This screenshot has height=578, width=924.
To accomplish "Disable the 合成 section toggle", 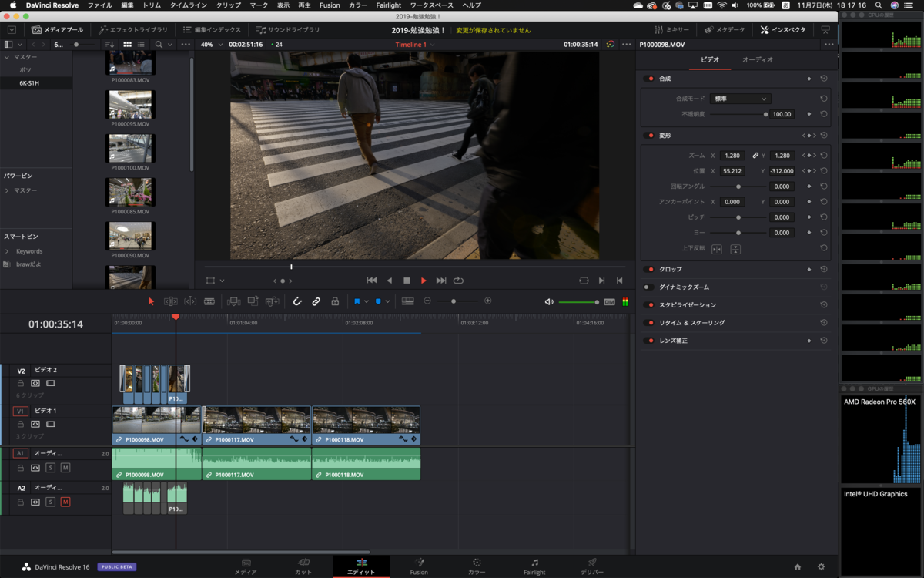I will (x=649, y=79).
